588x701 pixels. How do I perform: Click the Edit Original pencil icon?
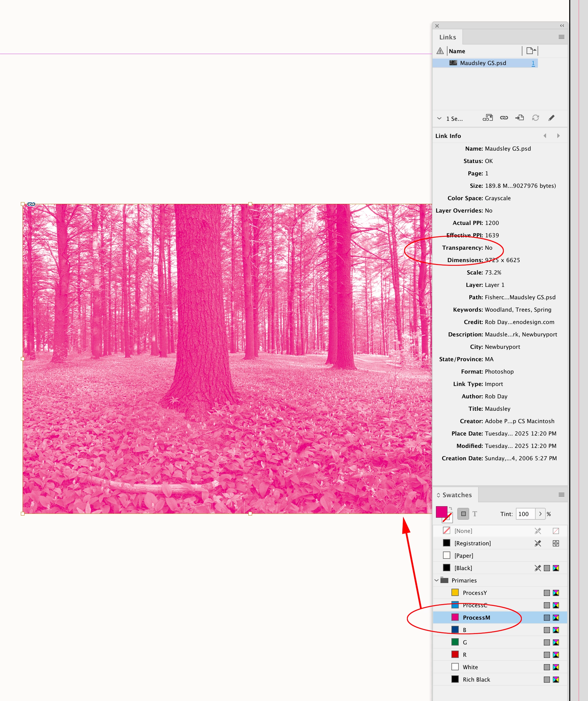pos(551,118)
